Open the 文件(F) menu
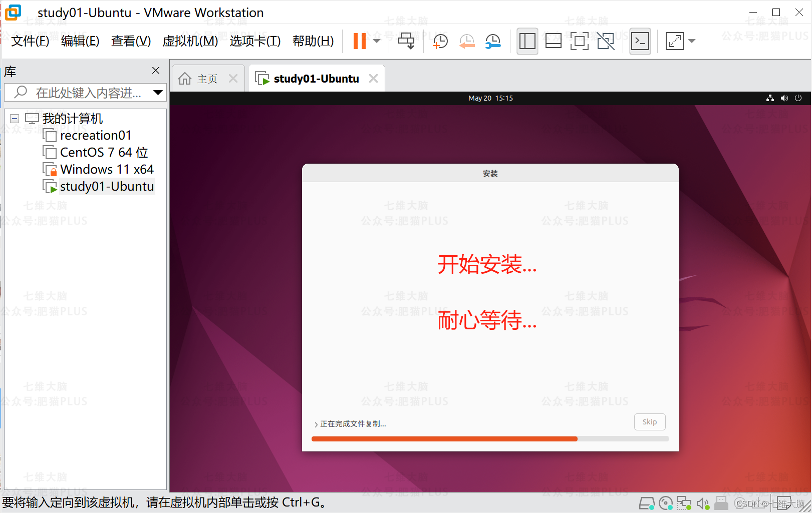The image size is (812, 513). click(x=30, y=41)
